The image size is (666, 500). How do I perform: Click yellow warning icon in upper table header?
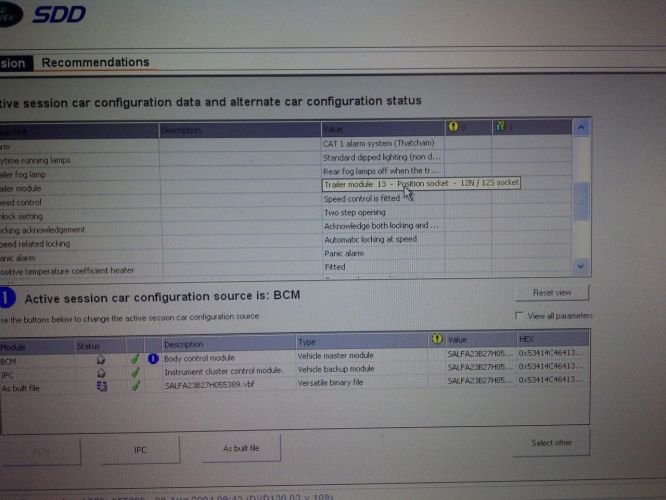tap(453, 126)
